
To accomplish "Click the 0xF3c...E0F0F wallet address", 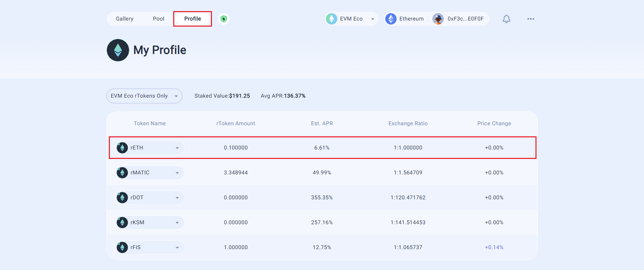I will 466,19.
